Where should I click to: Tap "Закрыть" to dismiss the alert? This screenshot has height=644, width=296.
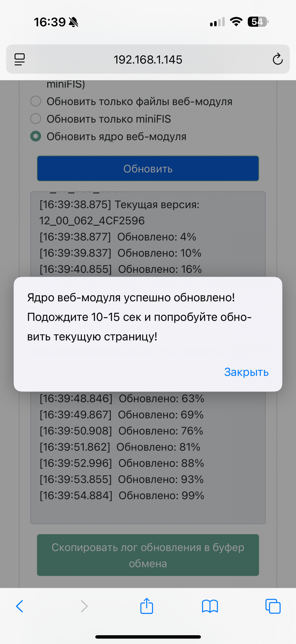tap(246, 372)
